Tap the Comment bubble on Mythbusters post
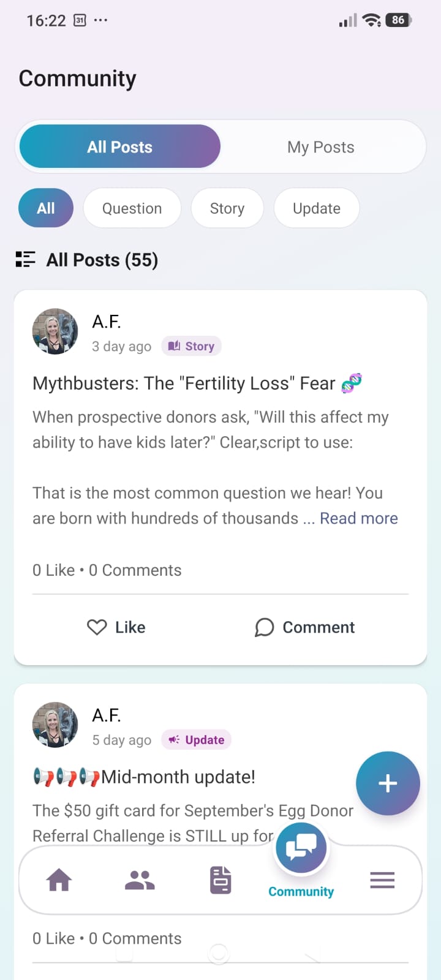The width and height of the screenshot is (441, 980). click(x=264, y=627)
